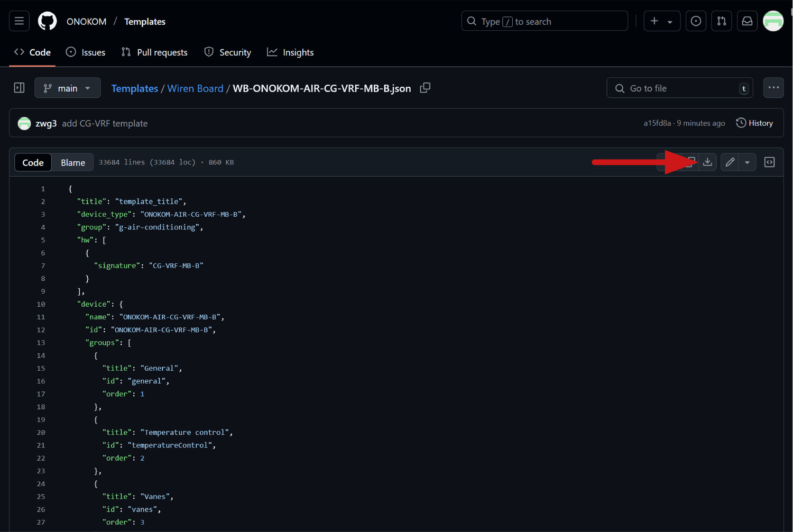Open the main branch dropdown
The image size is (793, 532).
click(x=67, y=88)
